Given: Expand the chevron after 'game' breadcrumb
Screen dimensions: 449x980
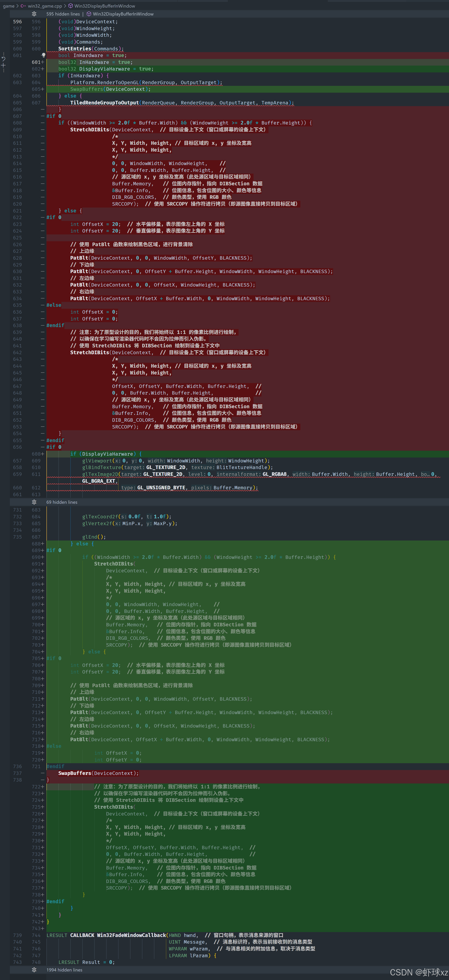Looking at the screenshot, I should tap(17, 6).
